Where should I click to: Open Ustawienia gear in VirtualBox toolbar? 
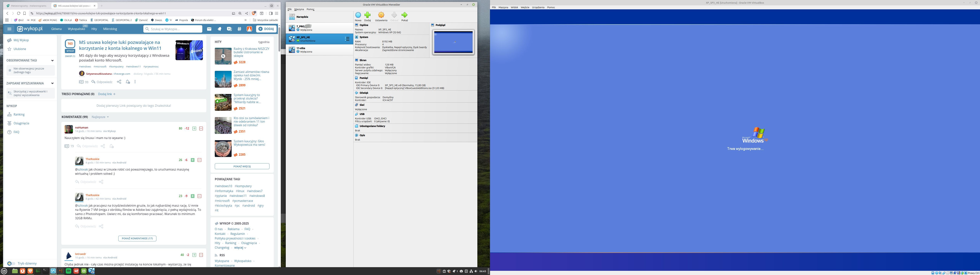tap(381, 15)
